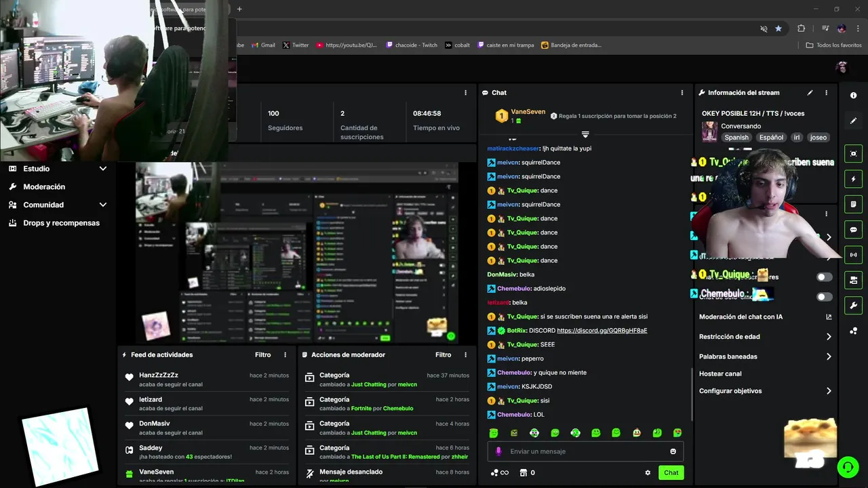Click VaneSeven username in gift leaderboard

click(528, 112)
